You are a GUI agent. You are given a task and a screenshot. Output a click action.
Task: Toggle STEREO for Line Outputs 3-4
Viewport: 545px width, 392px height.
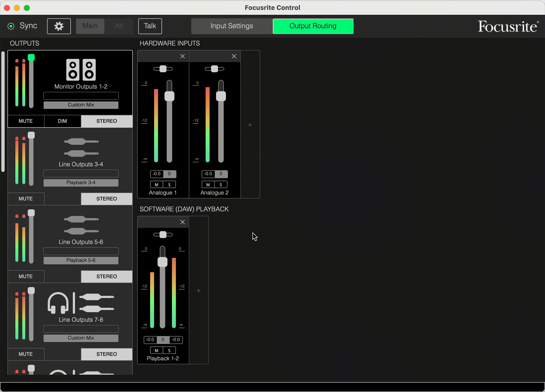[x=107, y=199]
